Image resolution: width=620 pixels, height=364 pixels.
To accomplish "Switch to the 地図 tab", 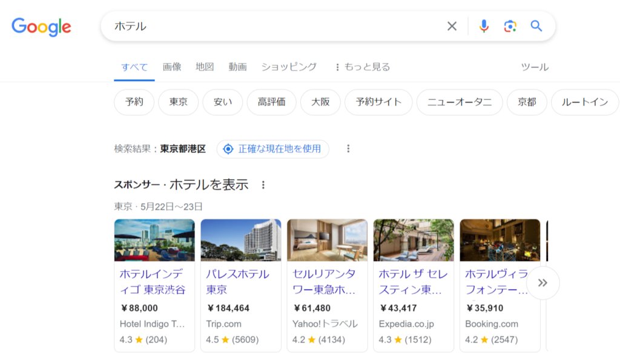I will pos(205,67).
